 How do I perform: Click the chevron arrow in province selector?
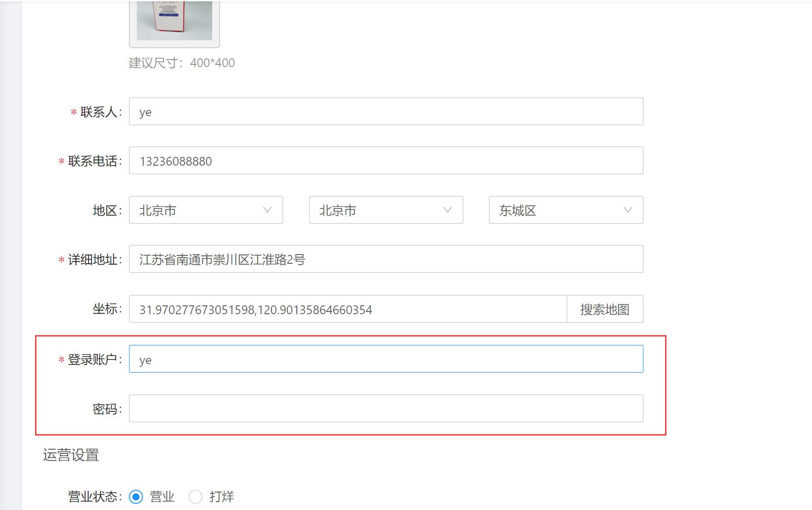(267, 210)
